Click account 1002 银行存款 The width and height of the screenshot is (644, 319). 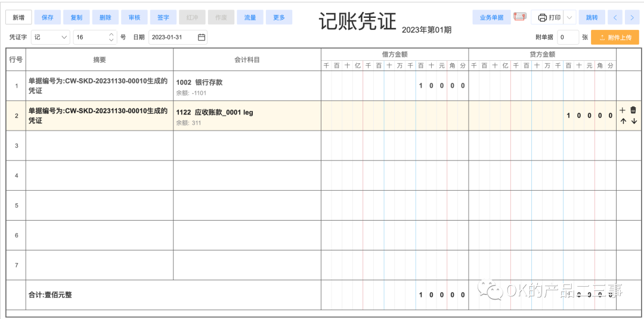pyautogui.click(x=199, y=82)
